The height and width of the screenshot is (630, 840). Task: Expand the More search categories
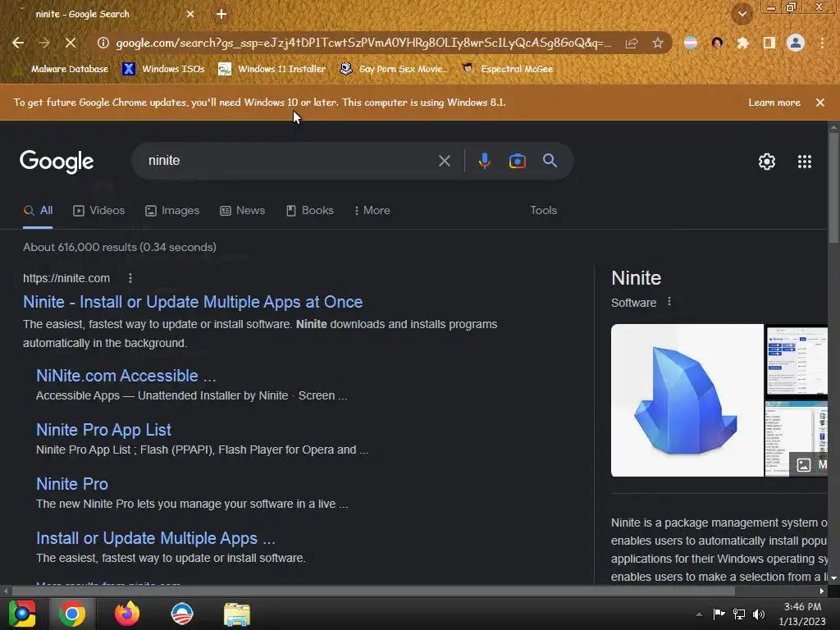click(372, 211)
